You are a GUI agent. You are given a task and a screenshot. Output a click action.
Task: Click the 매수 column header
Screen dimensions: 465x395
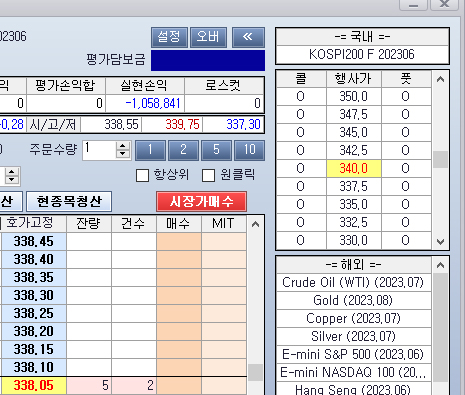point(179,223)
